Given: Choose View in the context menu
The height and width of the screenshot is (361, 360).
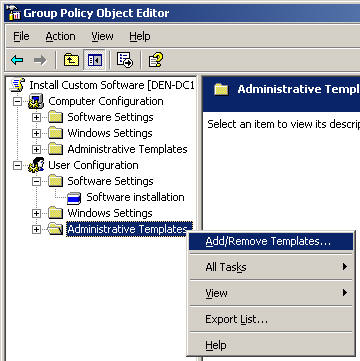Looking at the screenshot, I should coord(271,293).
